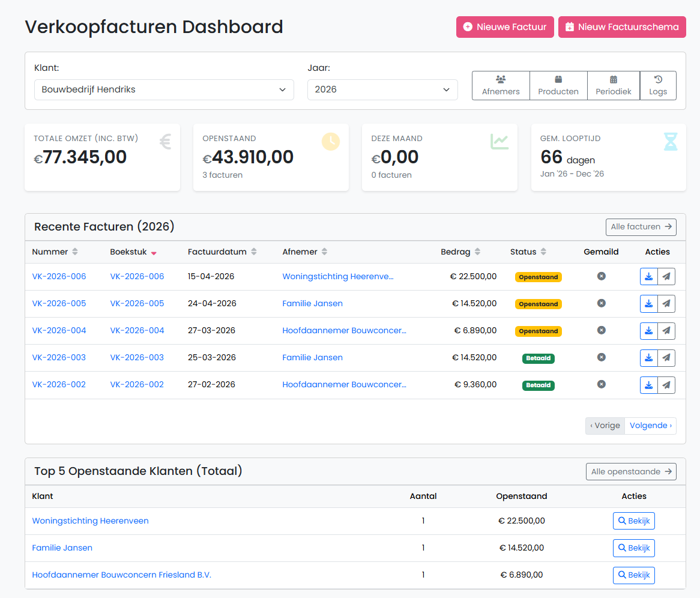Click the not-mailed icon for VK-2026-004
This screenshot has width=700, height=598.
pyautogui.click(x=602, y=330)
